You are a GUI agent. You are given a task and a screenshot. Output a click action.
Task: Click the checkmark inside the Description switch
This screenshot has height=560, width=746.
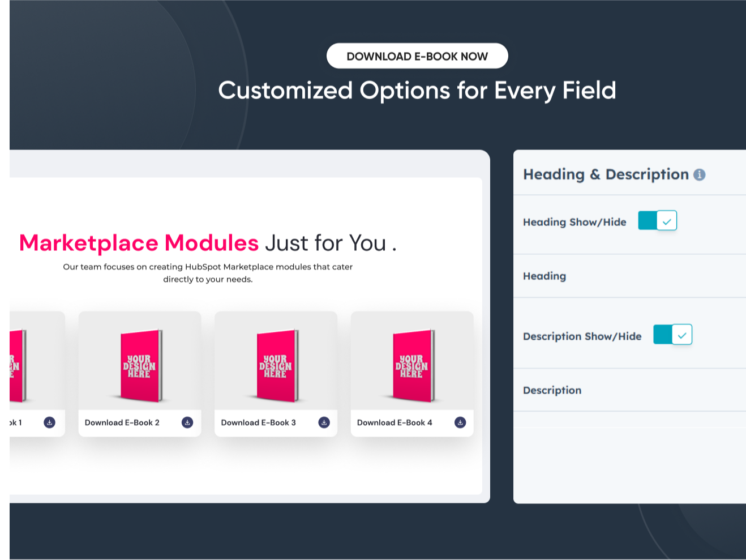point(681,335)
